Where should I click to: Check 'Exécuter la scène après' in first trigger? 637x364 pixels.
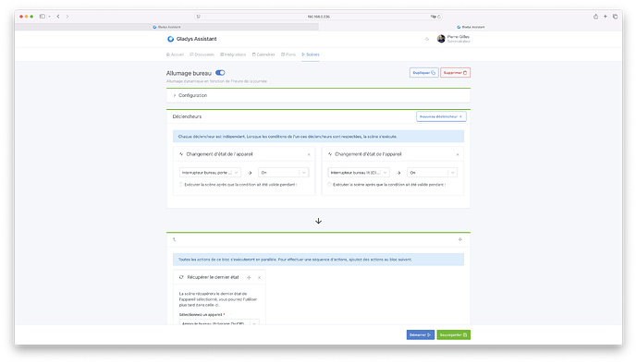tap(181, 185)
